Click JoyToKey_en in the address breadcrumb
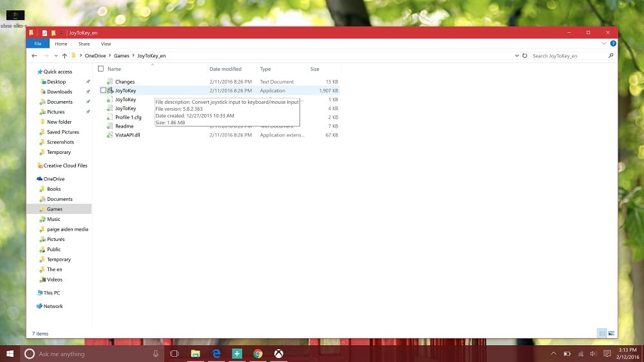The image size is (644, 362). 151,56
